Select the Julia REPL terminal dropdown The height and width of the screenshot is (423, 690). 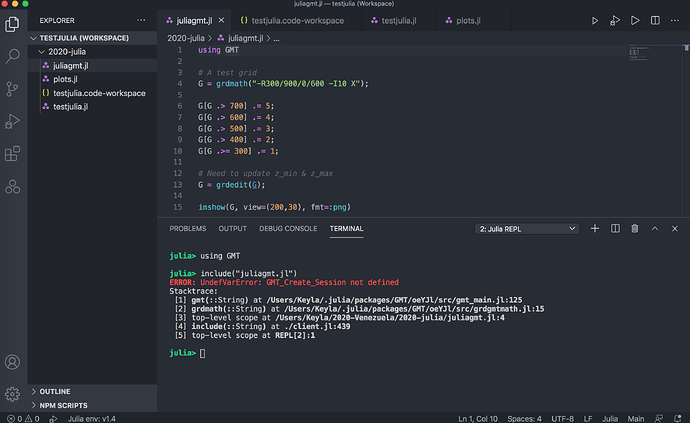[527, 229]
